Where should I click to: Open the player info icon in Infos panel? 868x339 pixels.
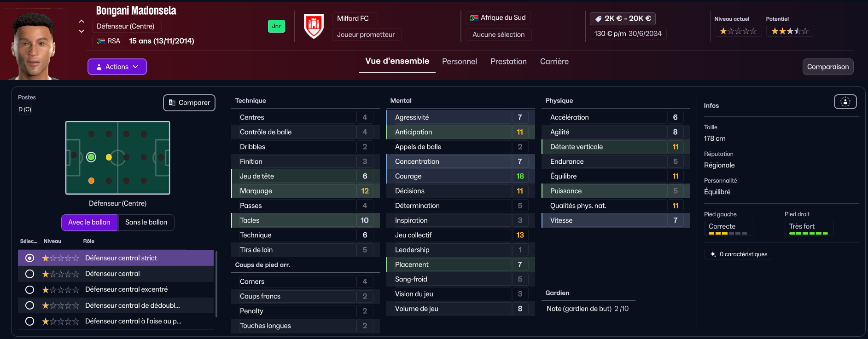pos(845,102)
